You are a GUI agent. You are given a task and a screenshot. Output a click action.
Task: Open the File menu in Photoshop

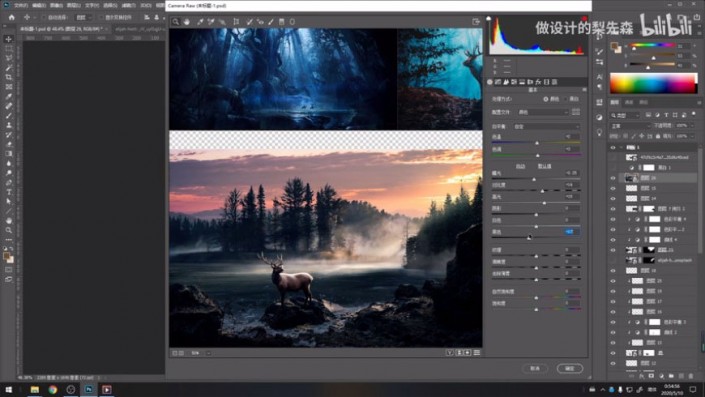point(21,5)
